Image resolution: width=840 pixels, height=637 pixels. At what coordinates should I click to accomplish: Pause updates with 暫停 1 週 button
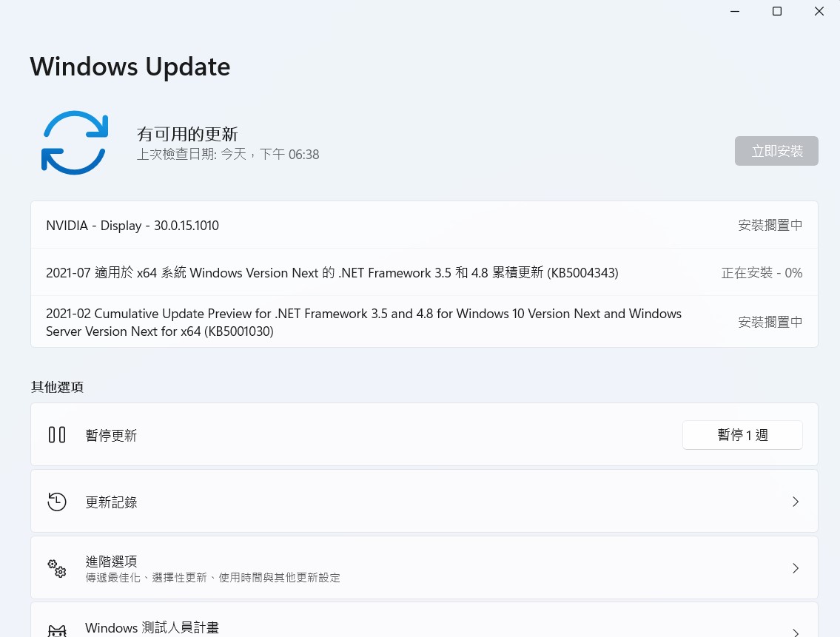(x=742, y=434)
